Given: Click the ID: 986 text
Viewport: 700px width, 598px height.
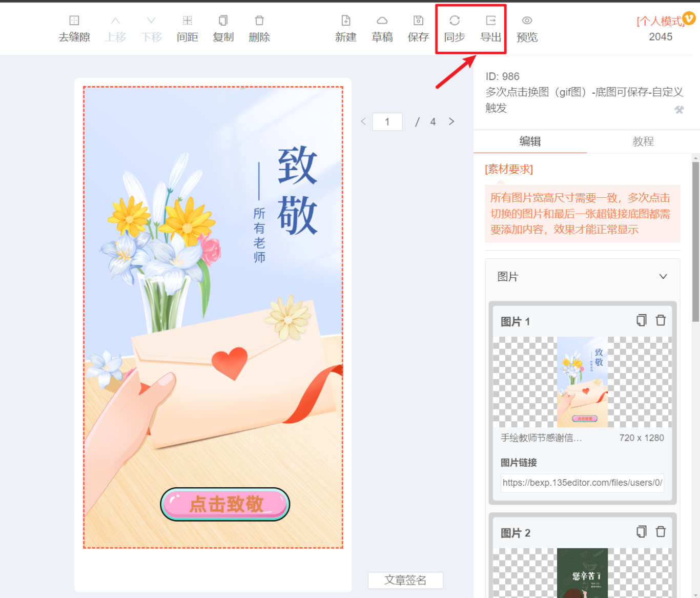Looking at the screenshot, I should click(x=503, y=76).
